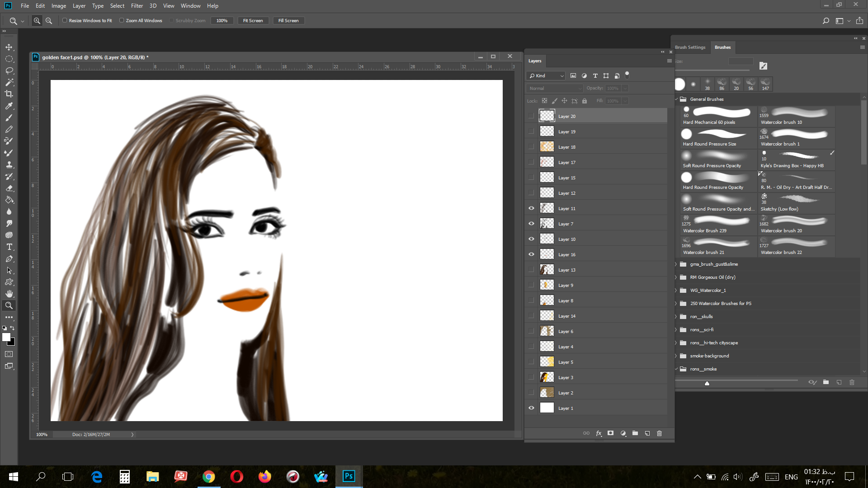Click the 100% zoom button
The width and height of the screenshot is (868, 488).
[x=222, y=21]
